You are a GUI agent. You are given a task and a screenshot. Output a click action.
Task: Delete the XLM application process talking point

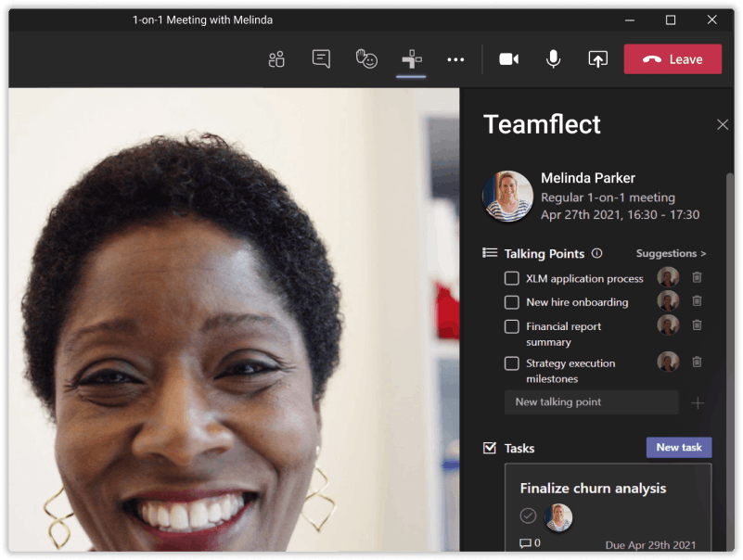[697, 277]
